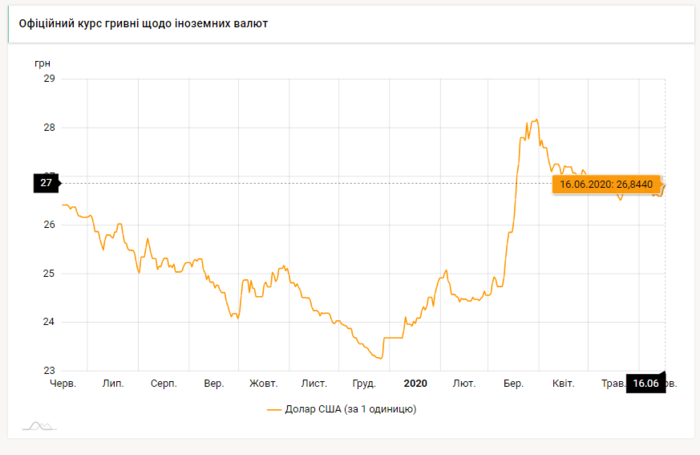The height and width of the screenshot is (455, 700).
Task: Click the small chart logo icon at bottom left
Action: [38, 426]
